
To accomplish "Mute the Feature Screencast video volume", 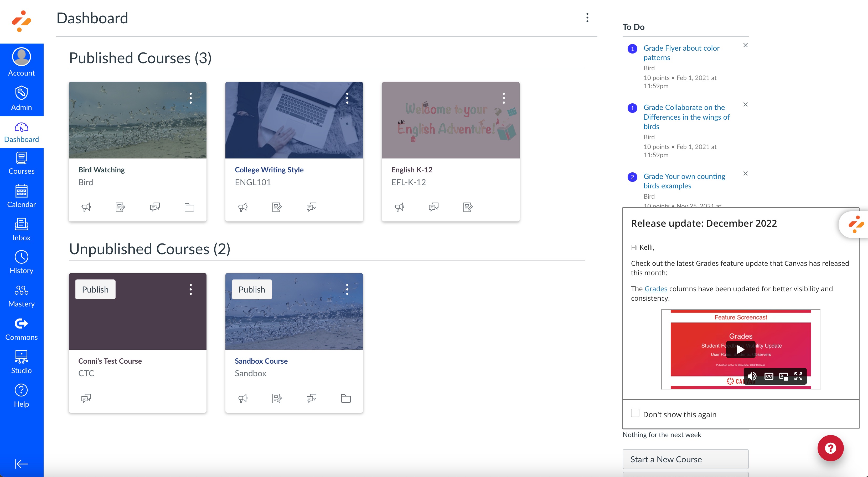I will tap(752, 376).
